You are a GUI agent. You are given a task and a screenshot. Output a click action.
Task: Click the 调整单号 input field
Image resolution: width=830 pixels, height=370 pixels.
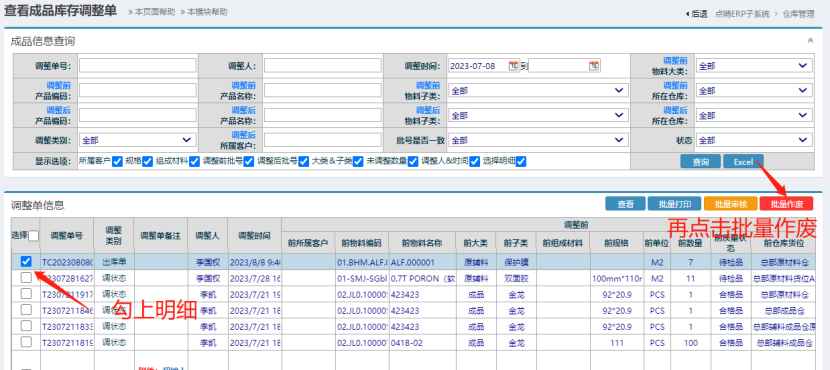tap(138, 66)
